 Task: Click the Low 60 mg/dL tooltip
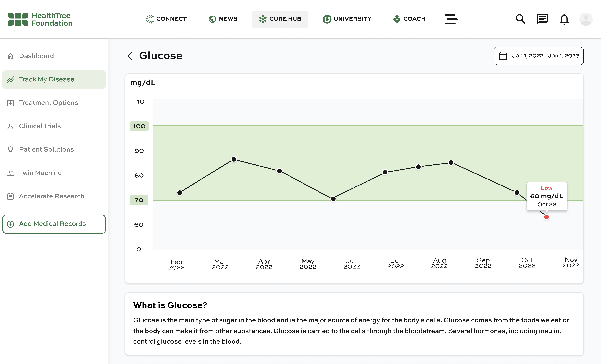(x=547, y=196)
